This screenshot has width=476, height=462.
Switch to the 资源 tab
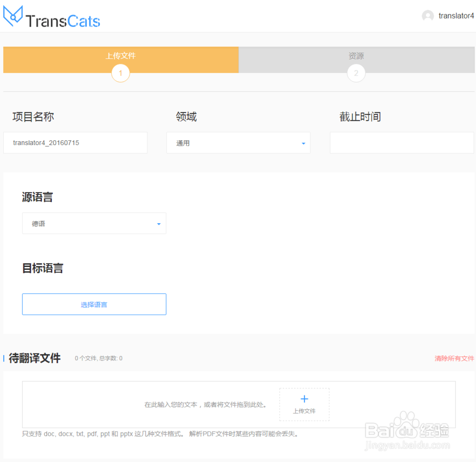[x=356, y=56]
